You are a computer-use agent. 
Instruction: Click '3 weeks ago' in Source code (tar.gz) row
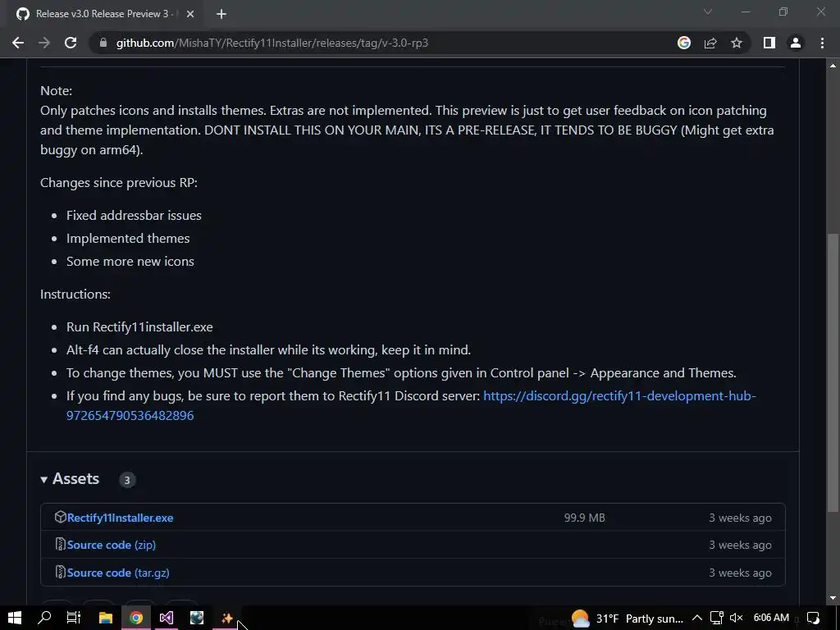[741, 573]
